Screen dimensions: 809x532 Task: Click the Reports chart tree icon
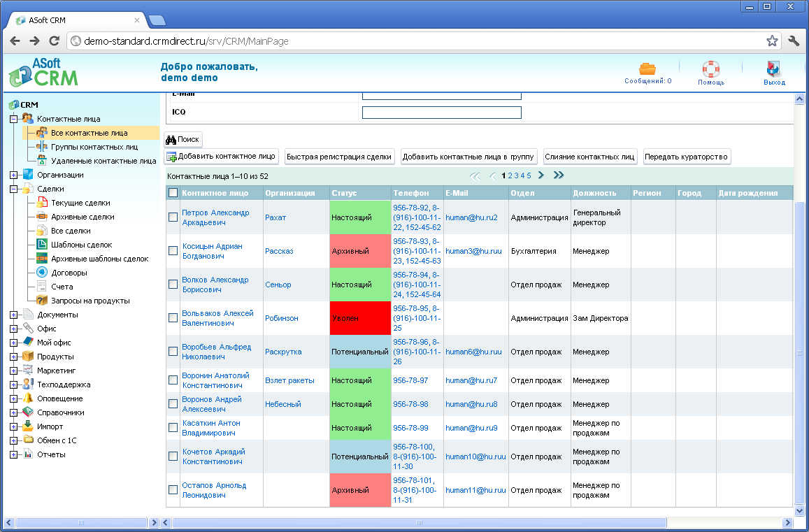click(28, 454)
